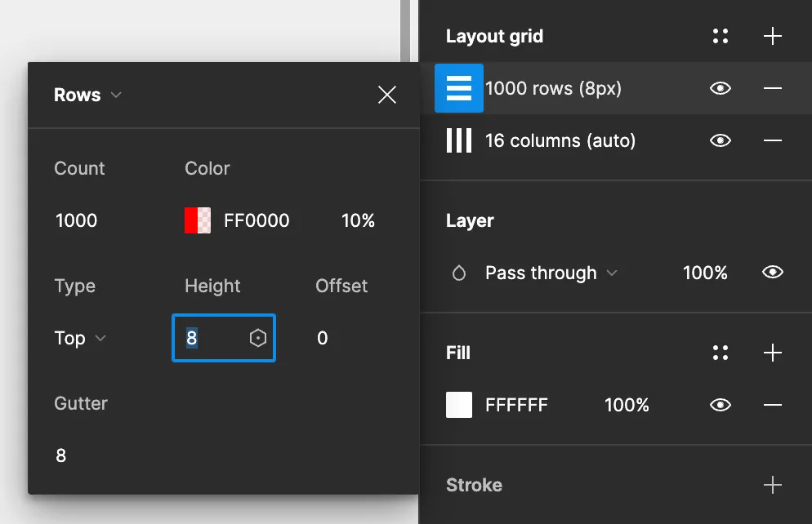Remove the FFFFFF fill
812x524 pixels.
[772, 405]
